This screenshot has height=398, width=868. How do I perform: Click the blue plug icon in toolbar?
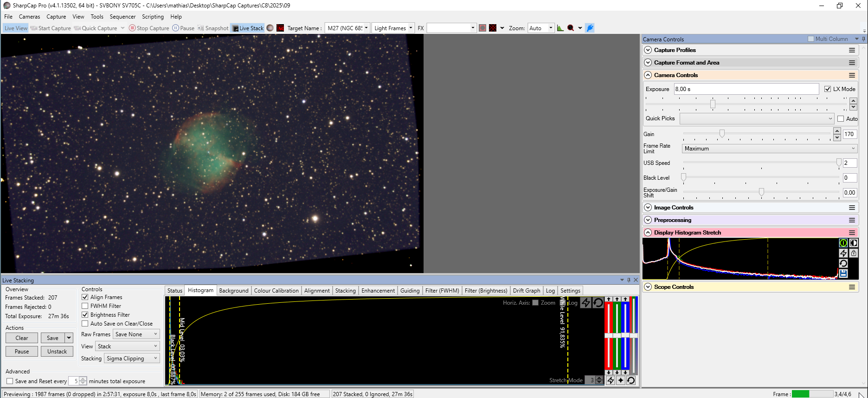(x=590, y=28)
